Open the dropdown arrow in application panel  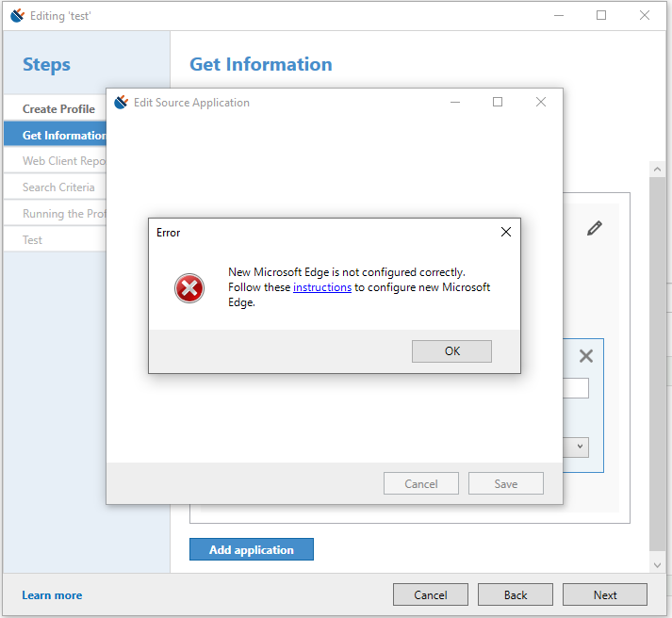pos(580,447)
